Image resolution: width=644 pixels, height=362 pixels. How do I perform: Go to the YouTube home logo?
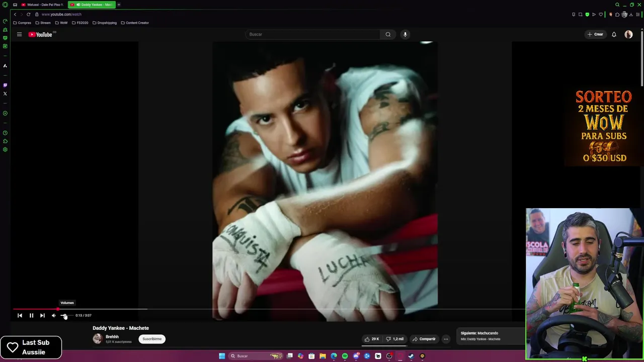40,34
